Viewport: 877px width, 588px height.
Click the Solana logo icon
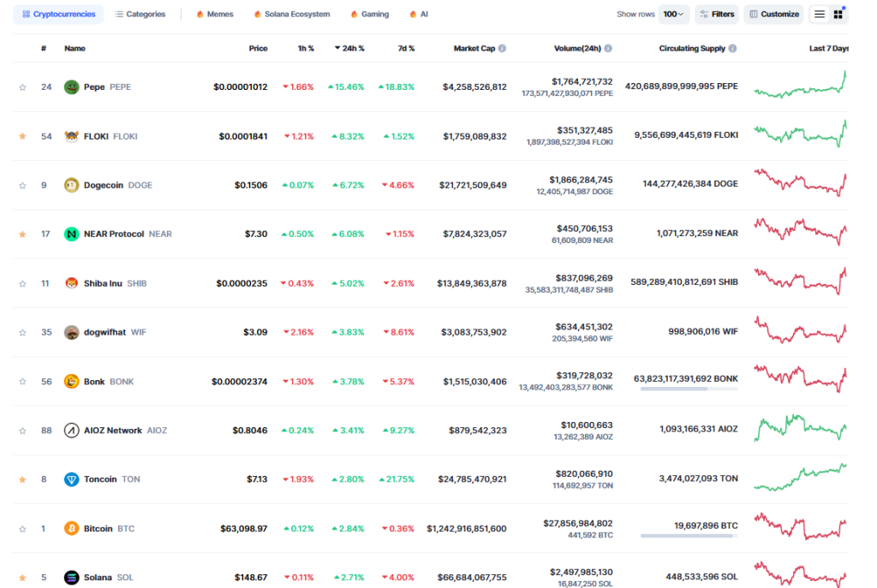click(x=72, y=578)
